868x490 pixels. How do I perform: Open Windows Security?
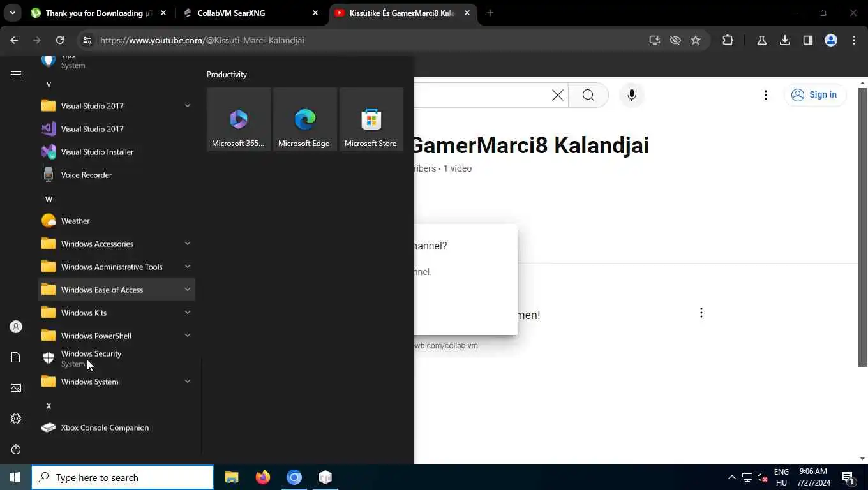[x=117, y=359]
